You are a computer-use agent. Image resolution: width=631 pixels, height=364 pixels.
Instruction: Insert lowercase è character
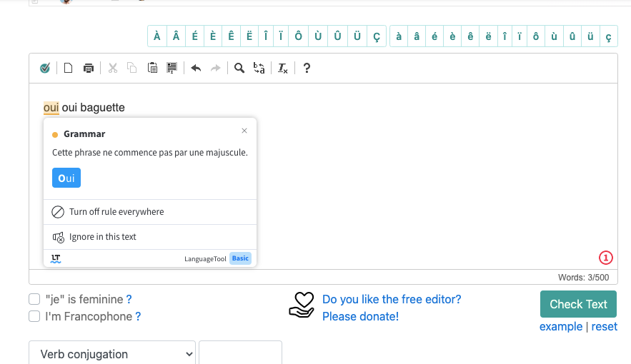(452, 36)
